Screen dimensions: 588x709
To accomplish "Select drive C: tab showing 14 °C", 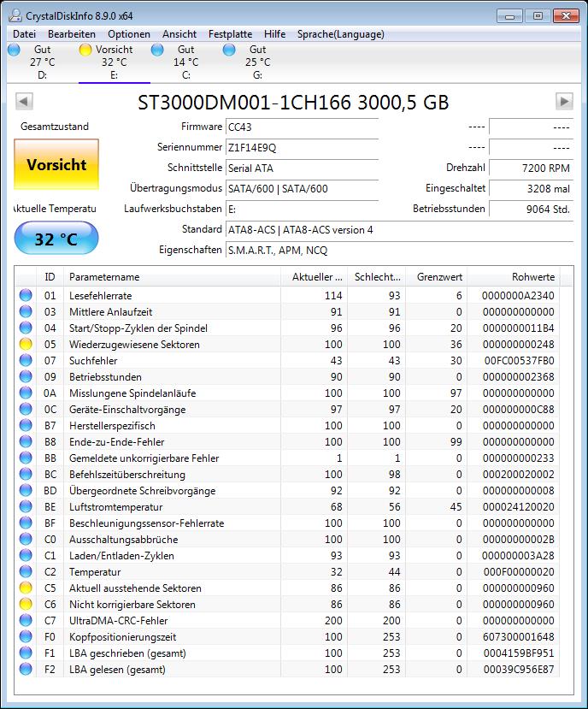I will coord(185,62).
